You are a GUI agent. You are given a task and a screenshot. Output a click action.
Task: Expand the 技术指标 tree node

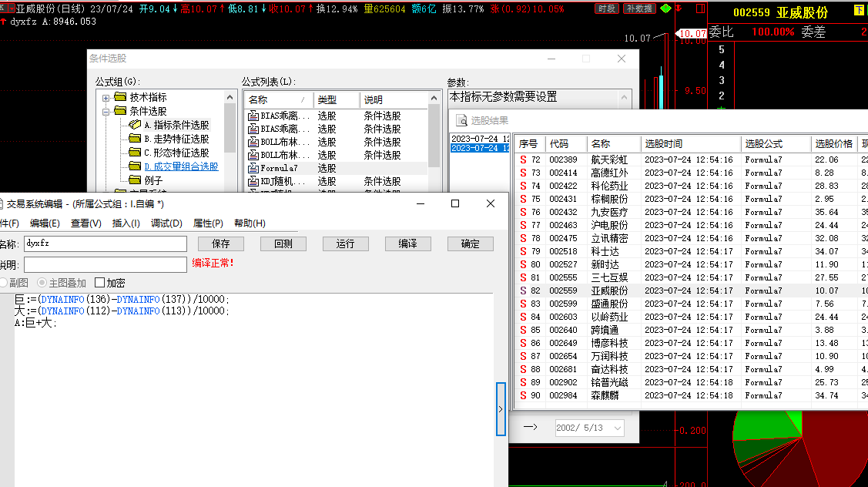pyautogui.click(x=106, y=98)
